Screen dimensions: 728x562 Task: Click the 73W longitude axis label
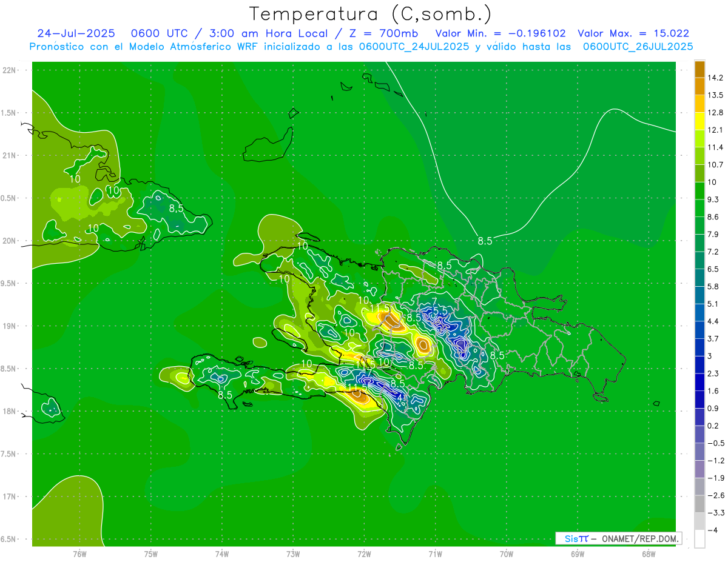[293, 554]
